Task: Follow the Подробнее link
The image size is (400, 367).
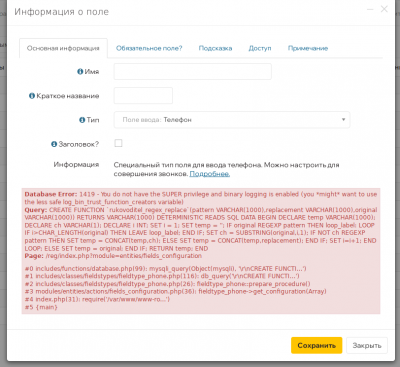Action: [x=210, y=174]
